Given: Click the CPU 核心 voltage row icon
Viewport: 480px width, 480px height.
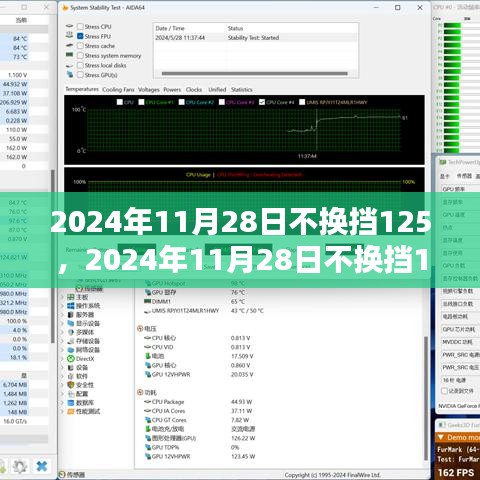Looking at the screenshot, I should click(148, 338).
